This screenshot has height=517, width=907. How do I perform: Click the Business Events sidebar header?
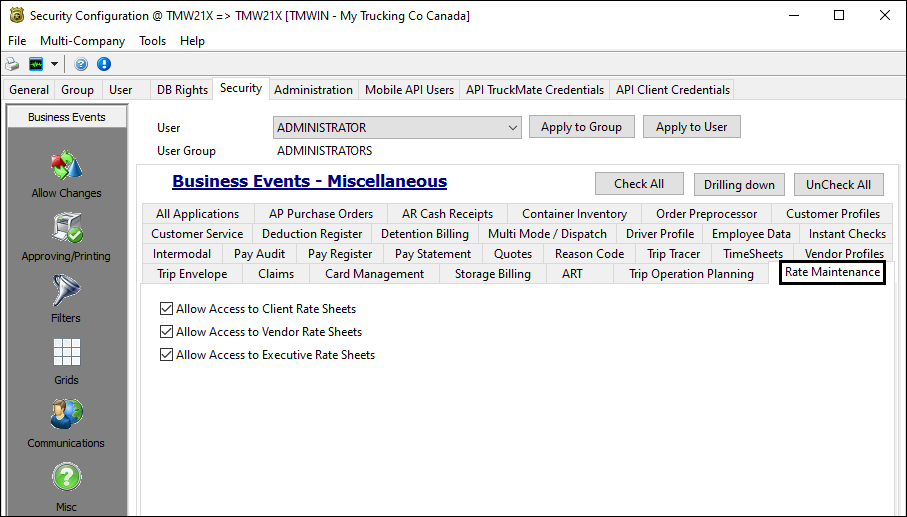67,117
